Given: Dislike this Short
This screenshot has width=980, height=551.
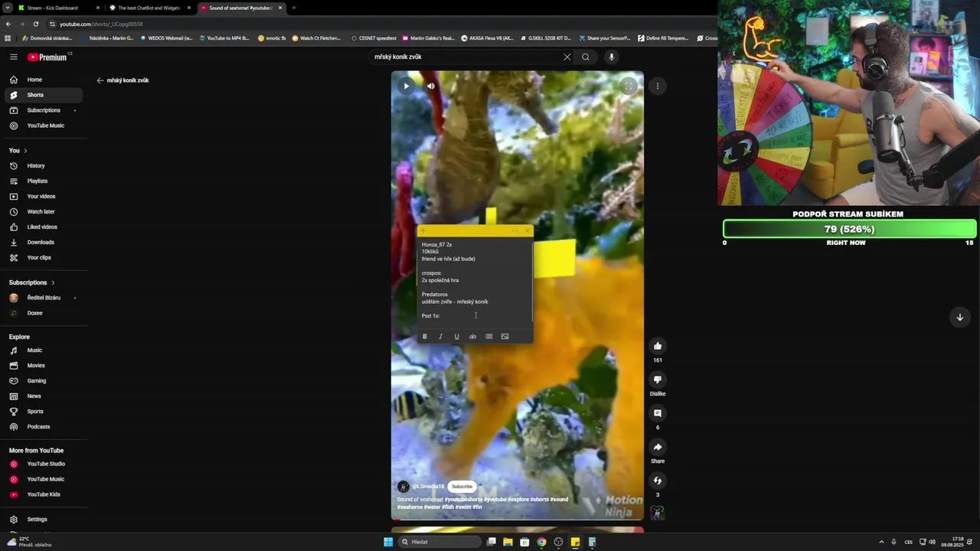Looking at the screenshot, I should [x=658, y=380].
